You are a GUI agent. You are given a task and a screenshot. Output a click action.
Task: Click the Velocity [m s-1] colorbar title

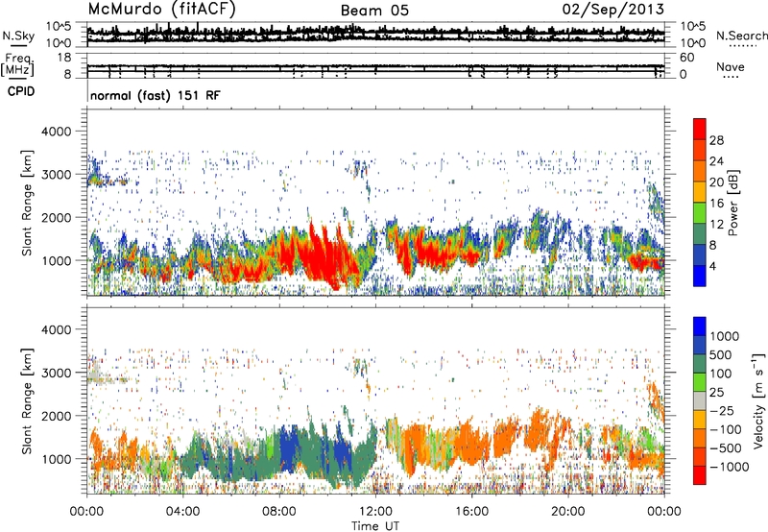point(758,400)
